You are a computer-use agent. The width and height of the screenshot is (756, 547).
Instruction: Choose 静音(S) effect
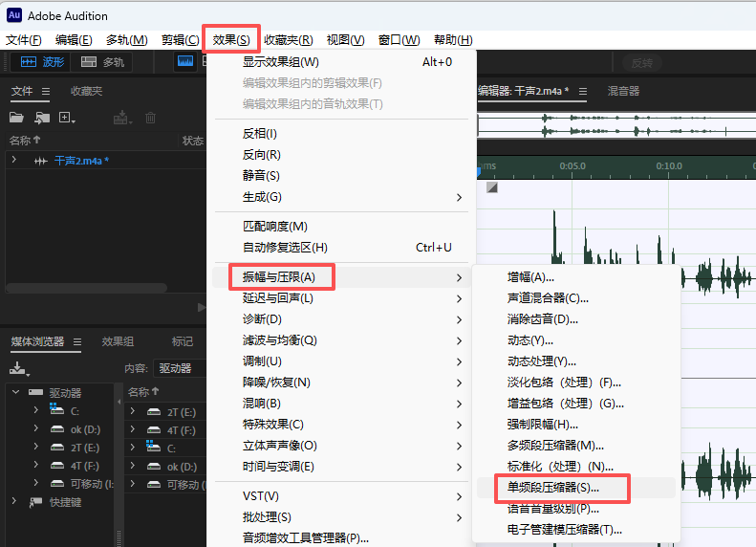pos(341,176)
